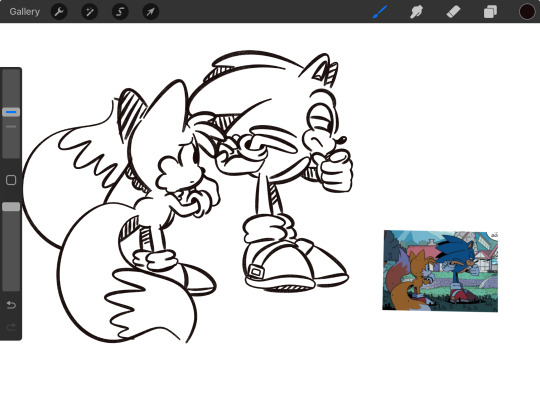Open the Actions wrench menu

(x=59, y=12)
